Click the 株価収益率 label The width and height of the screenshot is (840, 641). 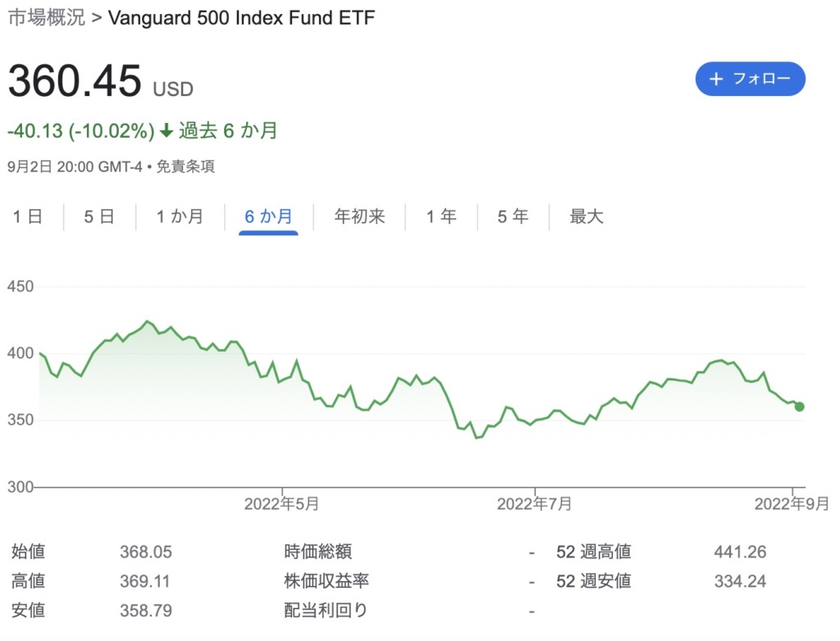click(326, 581)
